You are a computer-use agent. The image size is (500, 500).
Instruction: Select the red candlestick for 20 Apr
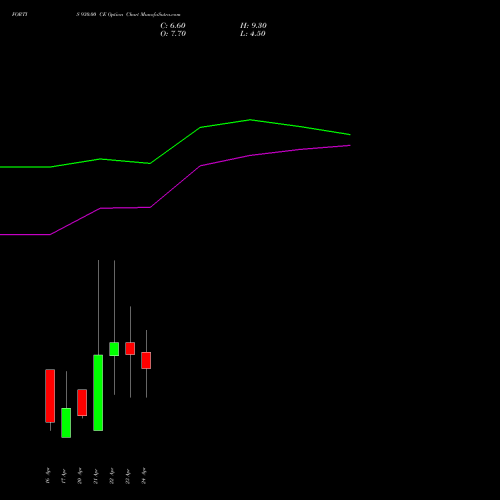click(x=82, y=402)
